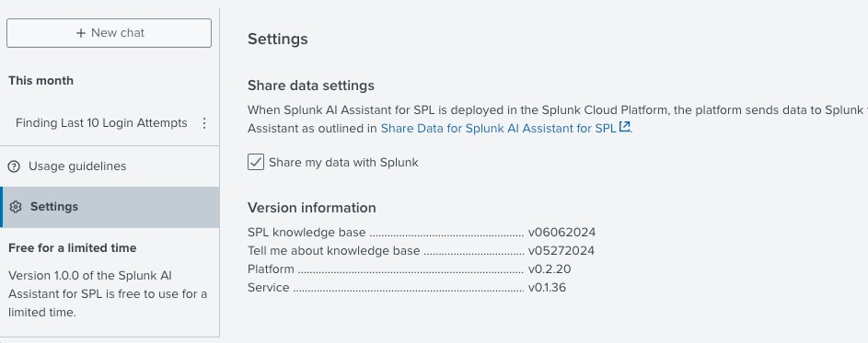
Task: Click the plus icon in New chat
Action: click(x=81, y=33)
